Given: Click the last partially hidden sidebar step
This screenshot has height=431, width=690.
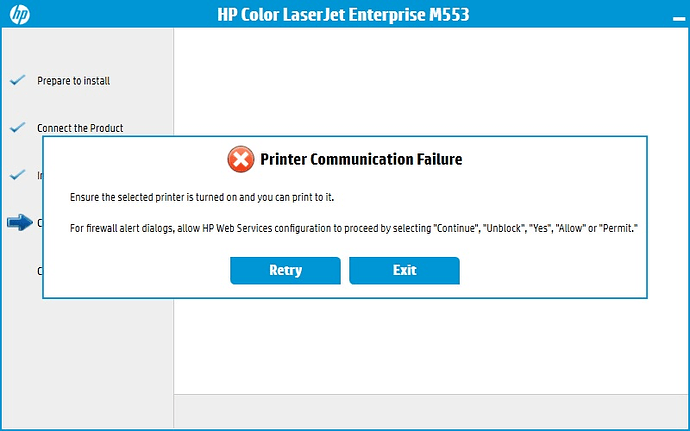Looking at the screenshot, I should click(x=40, y=271).
